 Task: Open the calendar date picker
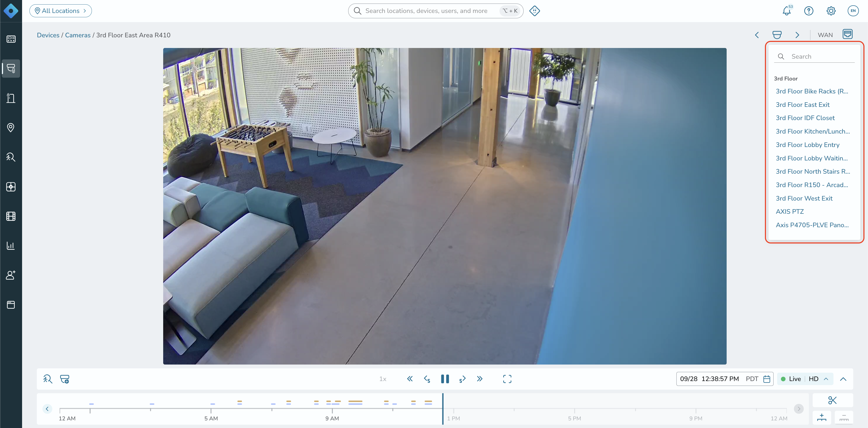pyautogui.click(x=766, y=379)
